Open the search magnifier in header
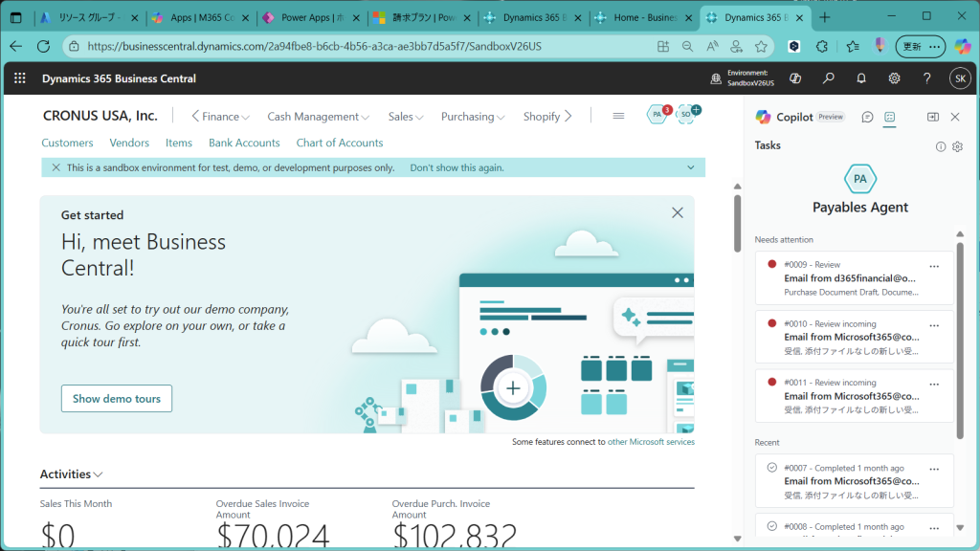980x551 pixels. (x=829, y=78)
